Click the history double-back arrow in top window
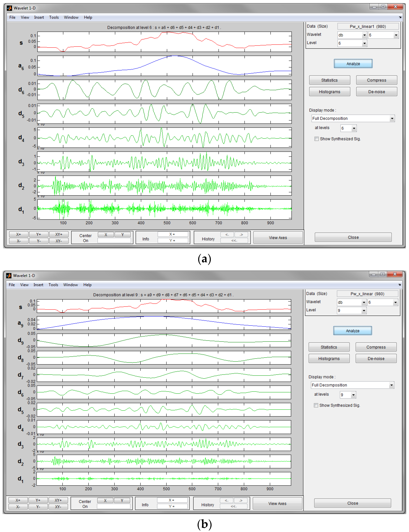Image resolution: width=409 pixels, height=532 pixels. coord(234,241)
